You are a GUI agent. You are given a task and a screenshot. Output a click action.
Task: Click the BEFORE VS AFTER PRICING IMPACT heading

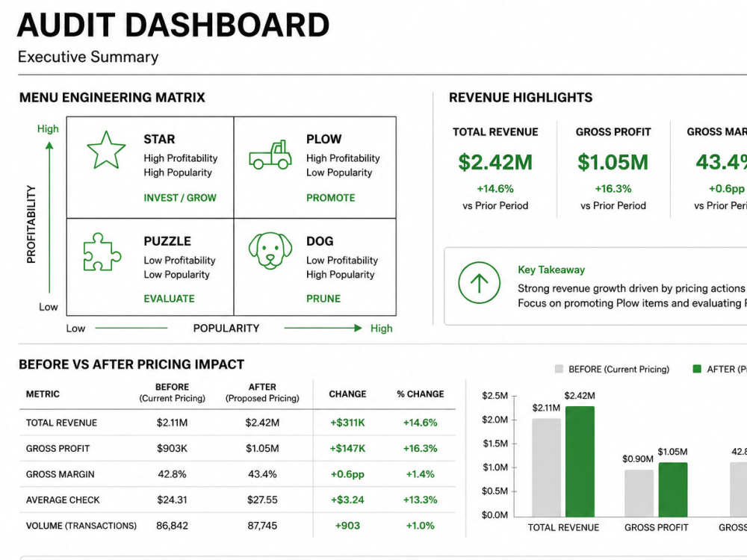(x=131, y=364)
